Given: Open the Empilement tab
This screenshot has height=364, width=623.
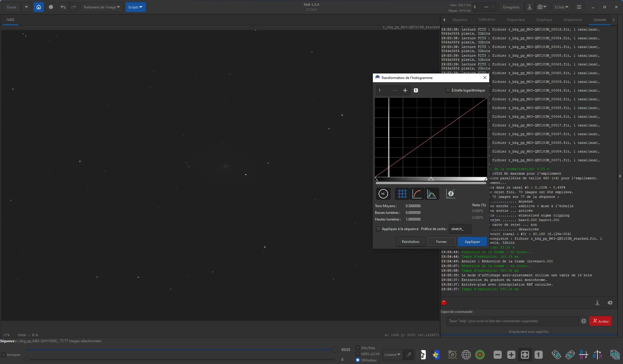Looking at the screenshot, I should [573, 19].
